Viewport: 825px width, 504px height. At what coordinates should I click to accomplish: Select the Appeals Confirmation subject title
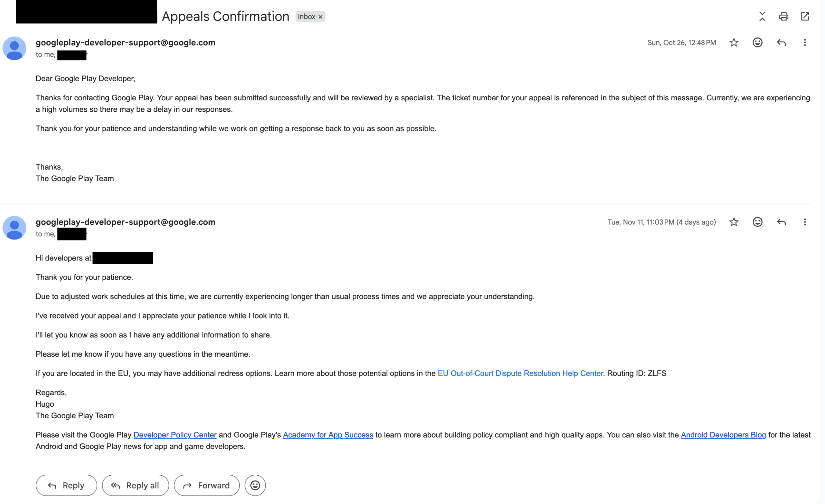[x=226, y=16]
